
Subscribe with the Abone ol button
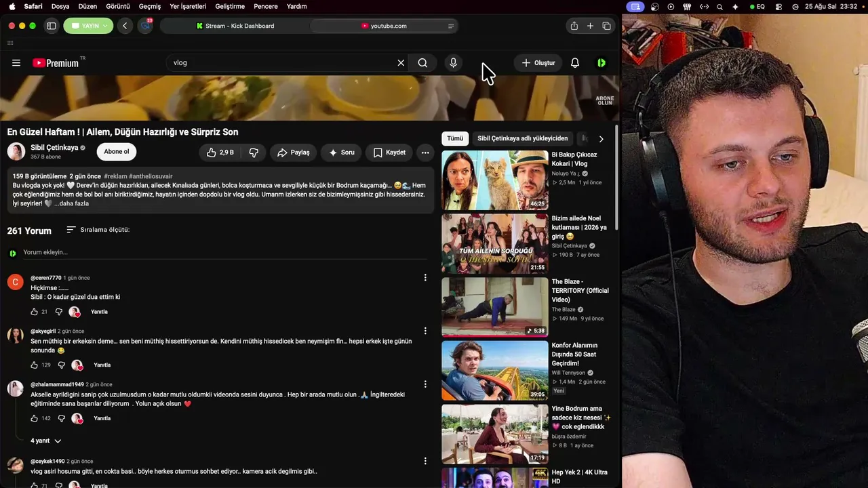tap(117, 152)
